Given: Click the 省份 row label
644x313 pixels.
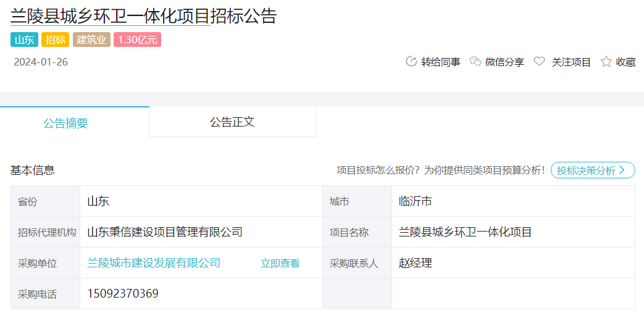Looking at the screenshot, I should point(27,202).
